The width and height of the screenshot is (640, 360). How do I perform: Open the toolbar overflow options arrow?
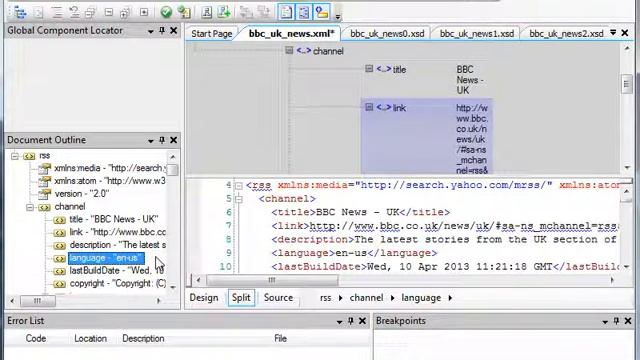(x=338, y=17)
